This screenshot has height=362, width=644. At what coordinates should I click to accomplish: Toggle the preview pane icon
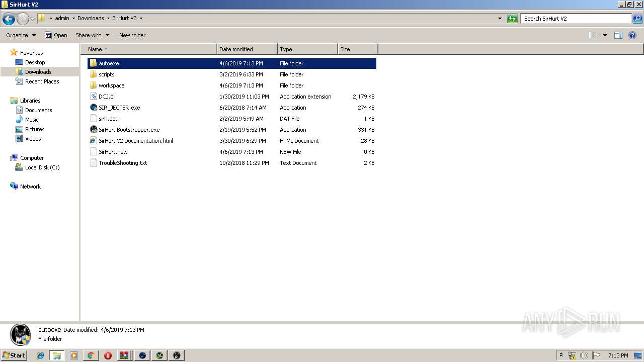[x=618, y=35]
